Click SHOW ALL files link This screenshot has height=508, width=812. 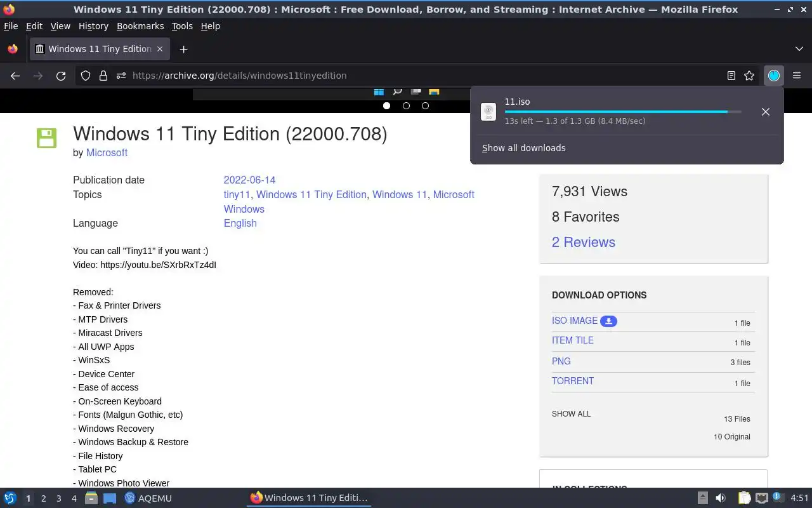tap(571, 414)
